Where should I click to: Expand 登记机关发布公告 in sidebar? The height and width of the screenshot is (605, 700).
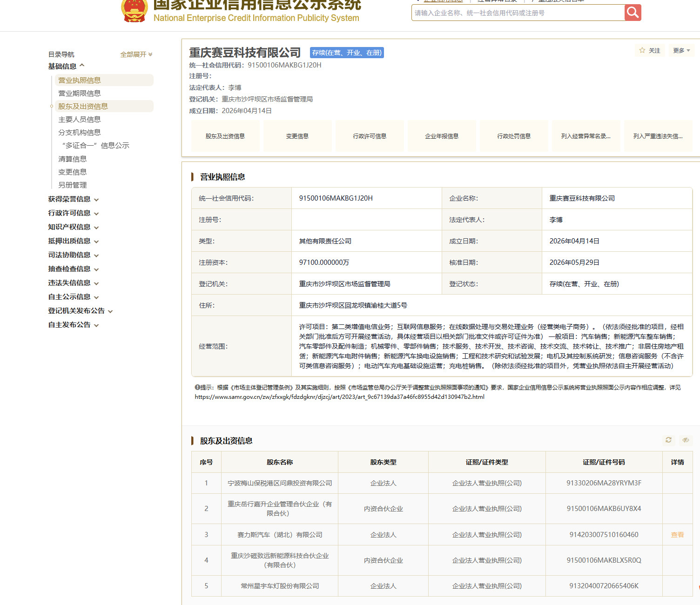[x=81, y=311]
